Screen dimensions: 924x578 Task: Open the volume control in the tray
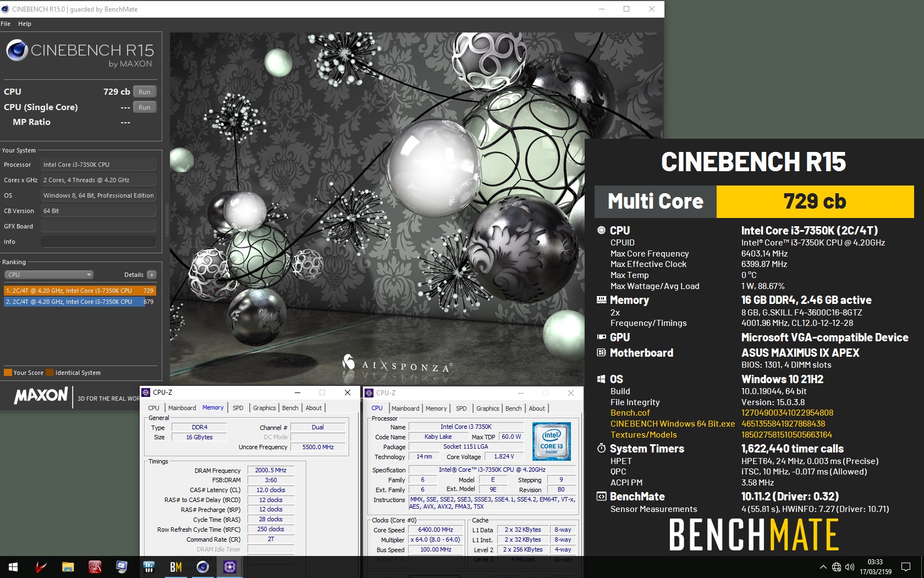click(x=850, y=567)
